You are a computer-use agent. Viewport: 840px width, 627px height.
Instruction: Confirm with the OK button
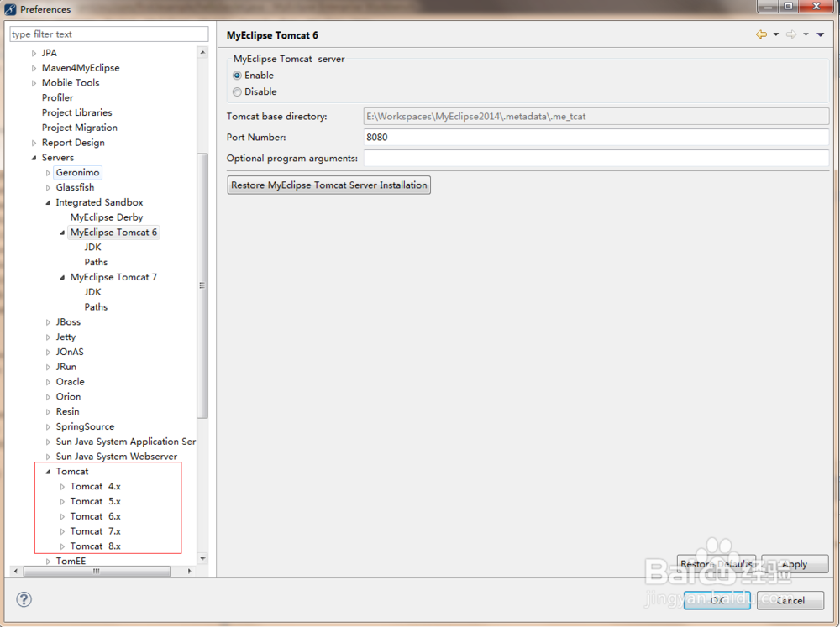click(x=717, y=600)
